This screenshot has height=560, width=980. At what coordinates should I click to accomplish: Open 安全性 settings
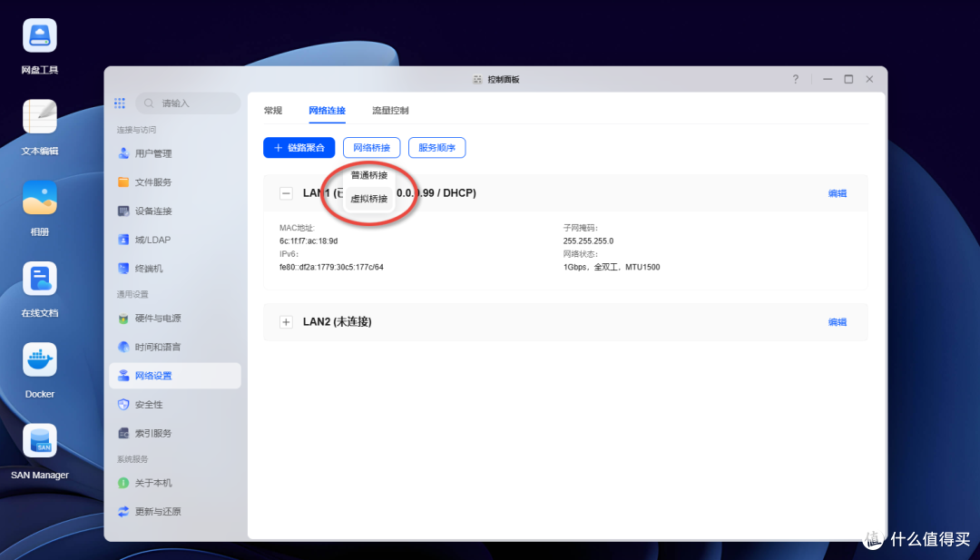click(x=175, y=405)
